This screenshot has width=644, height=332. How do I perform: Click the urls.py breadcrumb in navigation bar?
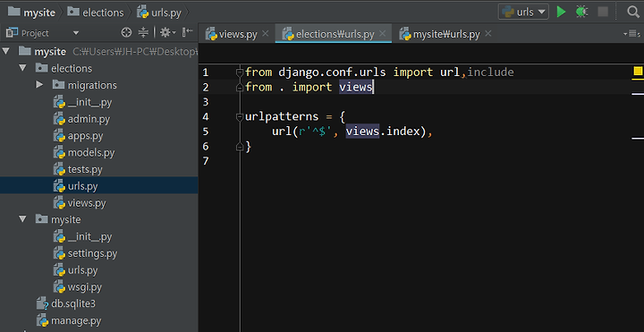(x=159, y=13)
